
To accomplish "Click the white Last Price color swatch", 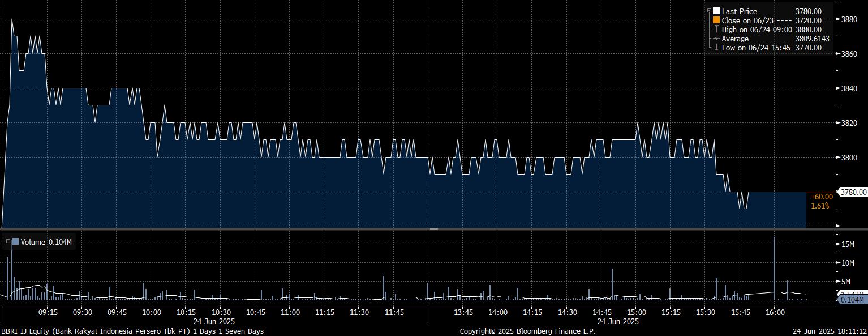I will coord(716,11).
